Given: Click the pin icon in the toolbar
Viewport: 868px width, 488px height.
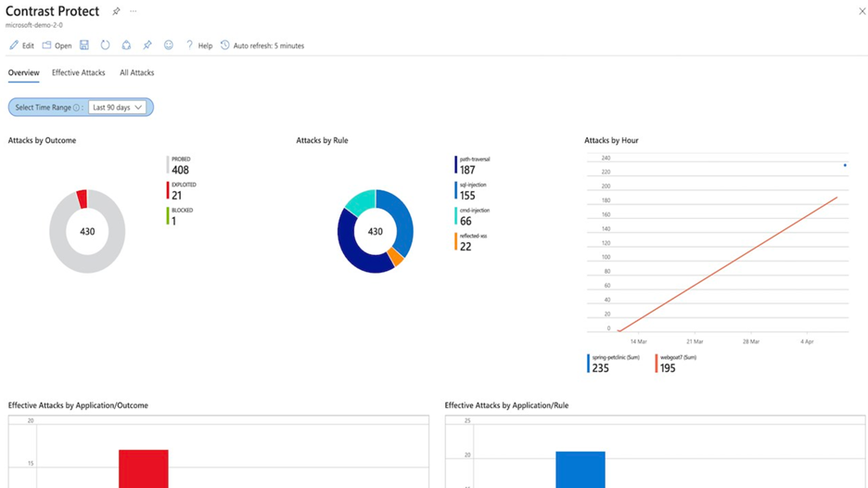Looking at the screenshot, I should 147,45.
